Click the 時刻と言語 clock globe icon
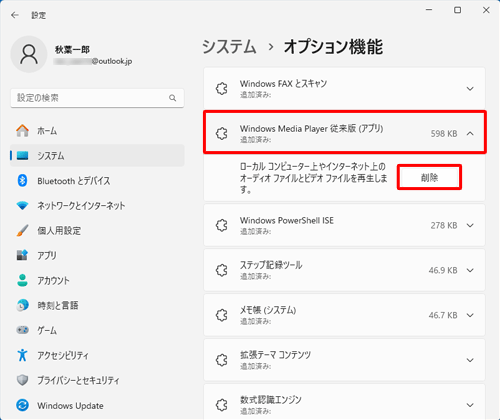 tap(22, 305)
